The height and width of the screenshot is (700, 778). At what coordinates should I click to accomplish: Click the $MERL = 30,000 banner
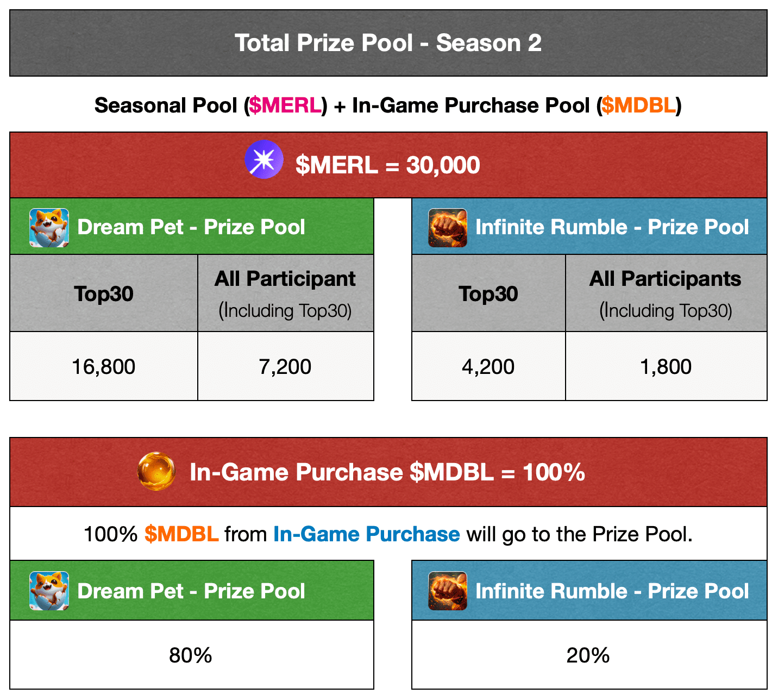(388, 165)
